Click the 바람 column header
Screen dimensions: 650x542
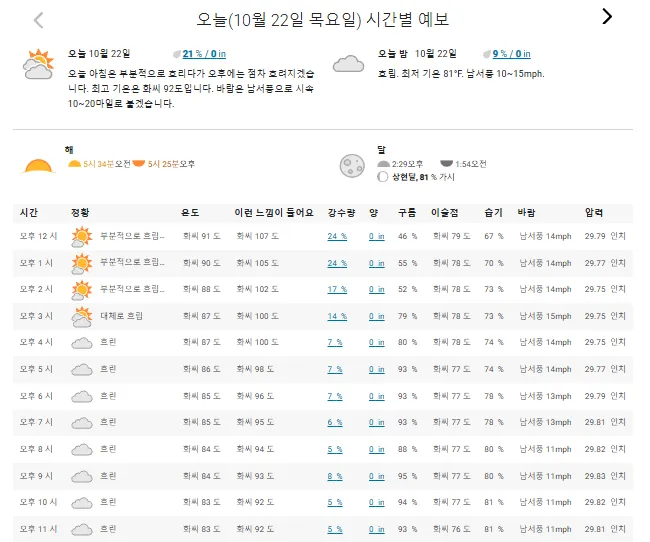pyautogui.click(x=526, y=213)
